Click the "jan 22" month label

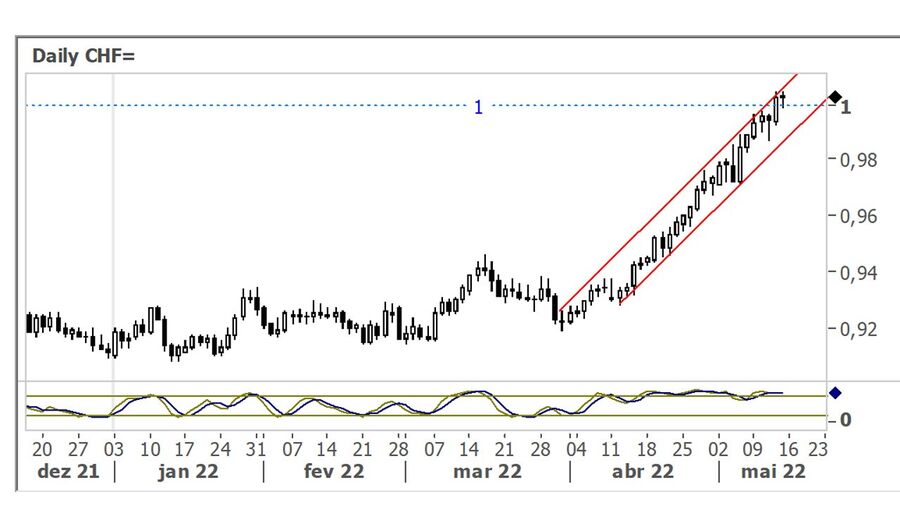tap(188, 472)
